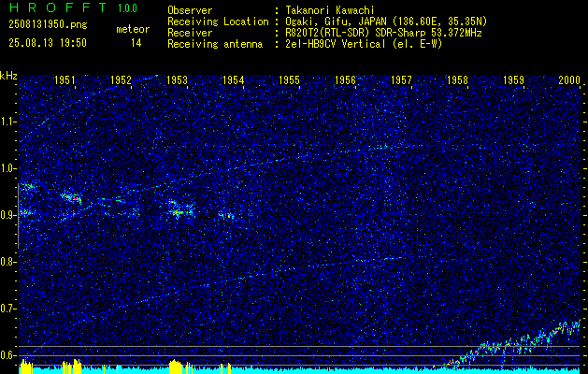Click time marker 2000
The height and width of the screenshot is (374, 588).
pos(569,79)
